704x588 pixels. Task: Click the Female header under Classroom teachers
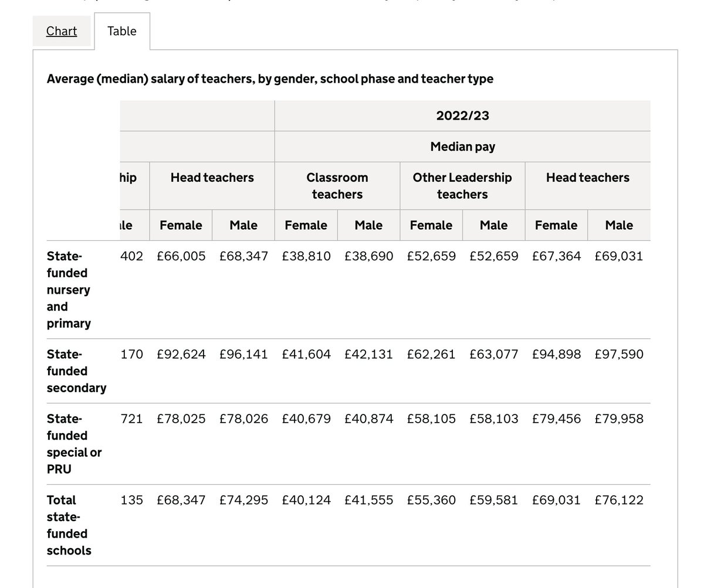pyautogui.click(x=306, y=225)
